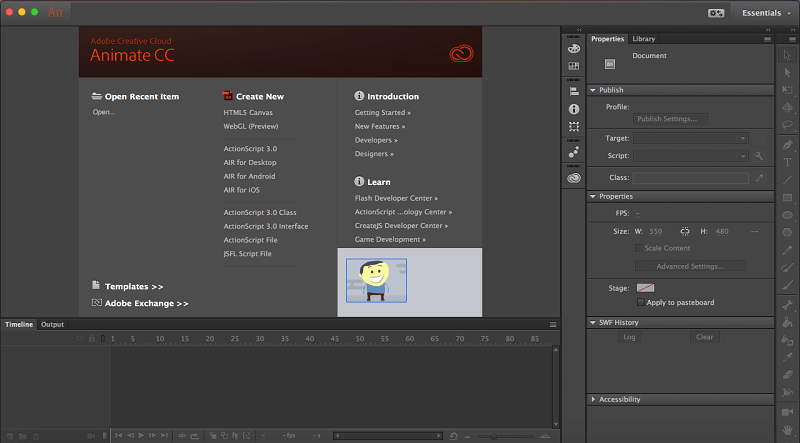Select the Hand tool
The width and height of the screenshot is (800, 443).
coord(787,430)
